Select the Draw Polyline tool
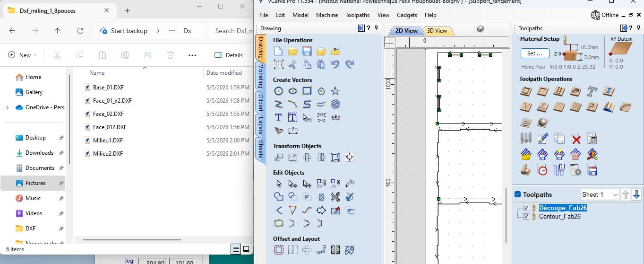This screenshot has width=644, height=264. pos(279,104)
